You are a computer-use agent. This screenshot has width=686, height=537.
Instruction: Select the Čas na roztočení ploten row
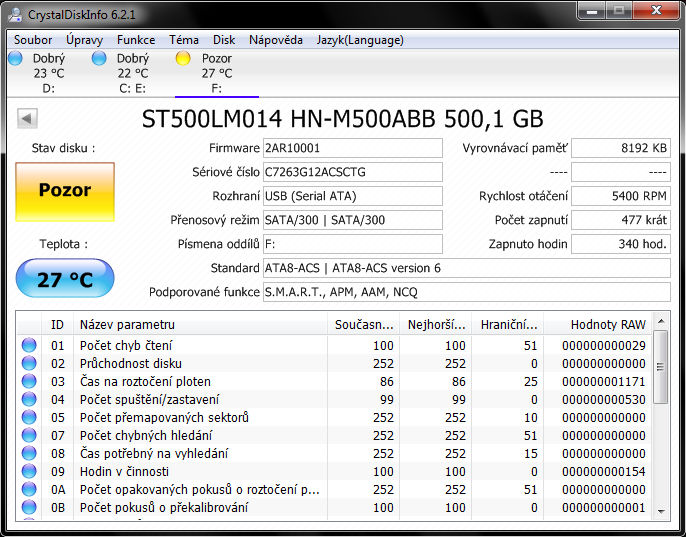(x=200, y=382)
